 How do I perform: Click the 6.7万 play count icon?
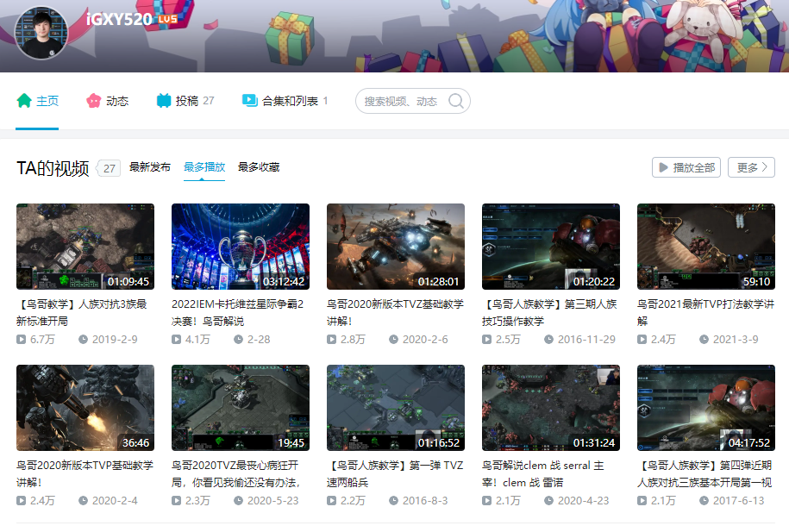click(x=22, y=339)
